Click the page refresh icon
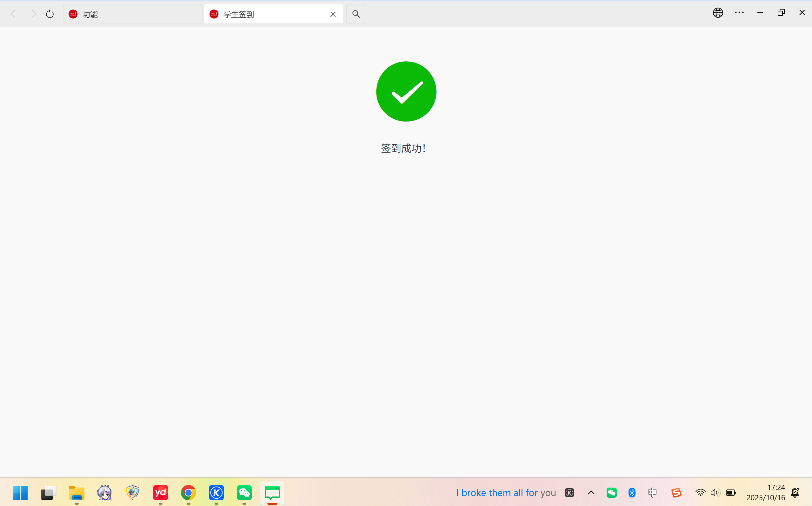812x506 pixels. click(50, 14)
